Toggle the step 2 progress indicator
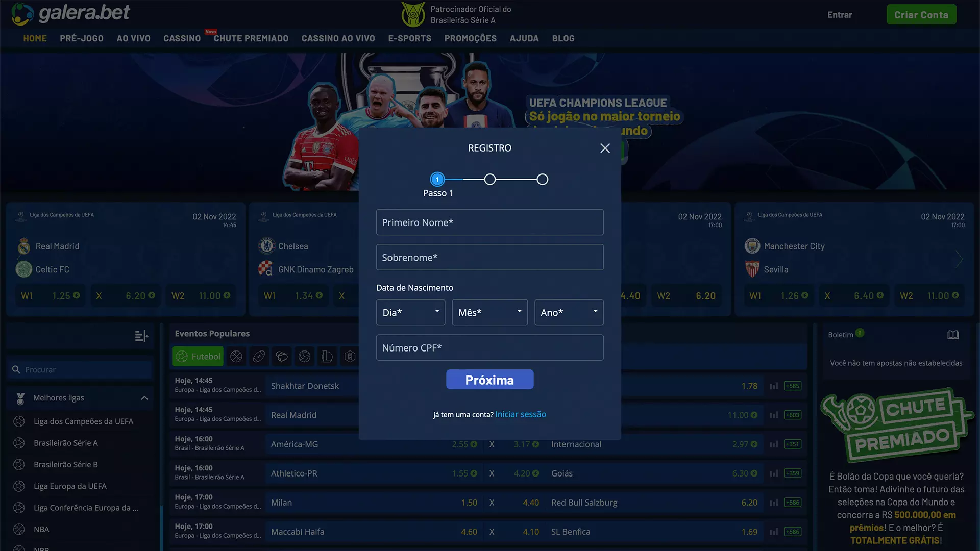This screenshot has height=551, width=980. click(x=490, y=179)
